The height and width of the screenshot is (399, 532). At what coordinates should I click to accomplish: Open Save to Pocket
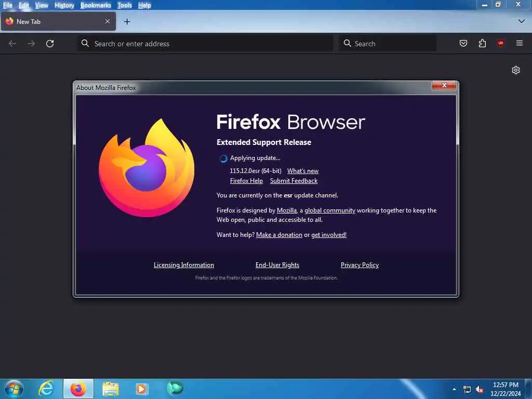point(463,43)
